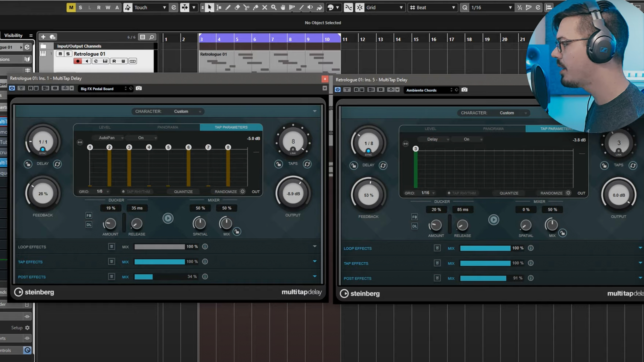Select the Eraser tool in toolbar
Viewport: 644px width, 362px height.
[237, 8]
